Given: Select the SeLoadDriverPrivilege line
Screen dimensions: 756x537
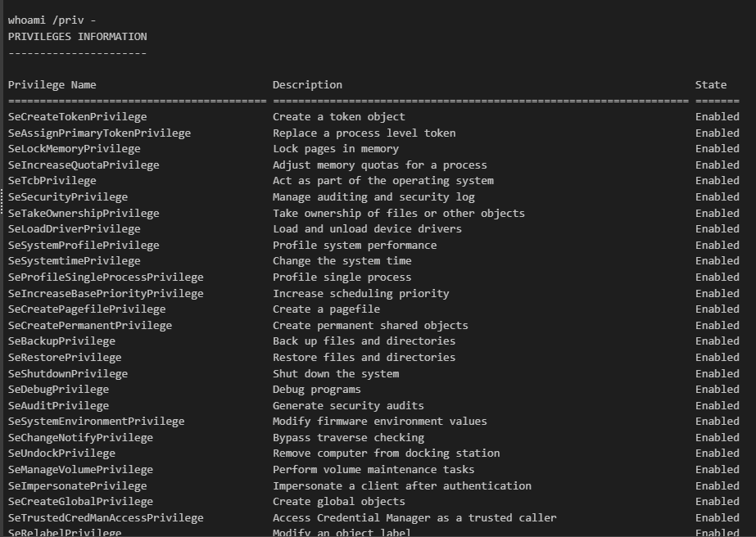Looking at the screenshot, I should click(75, 229).
